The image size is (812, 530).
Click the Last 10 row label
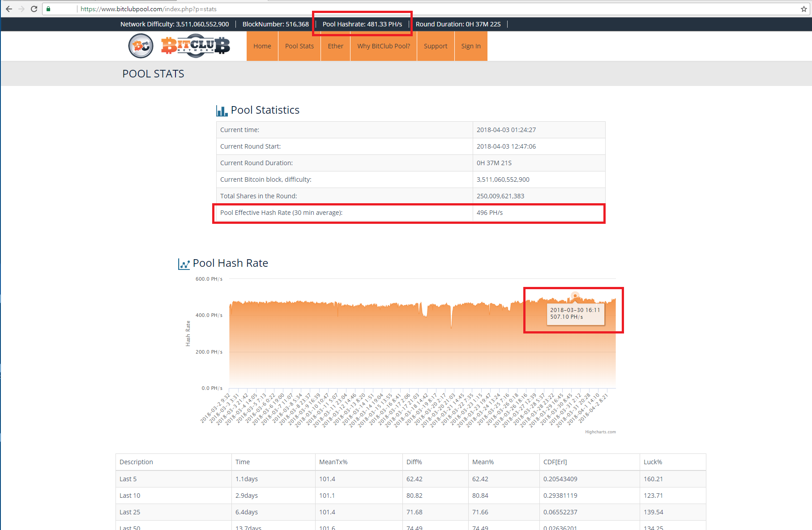click(130, 496)
